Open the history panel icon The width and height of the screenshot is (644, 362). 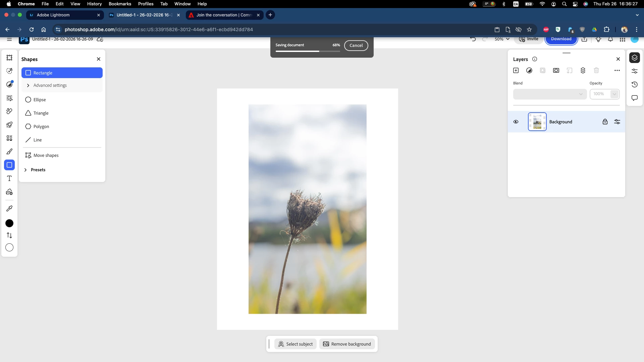click(635, 84)
